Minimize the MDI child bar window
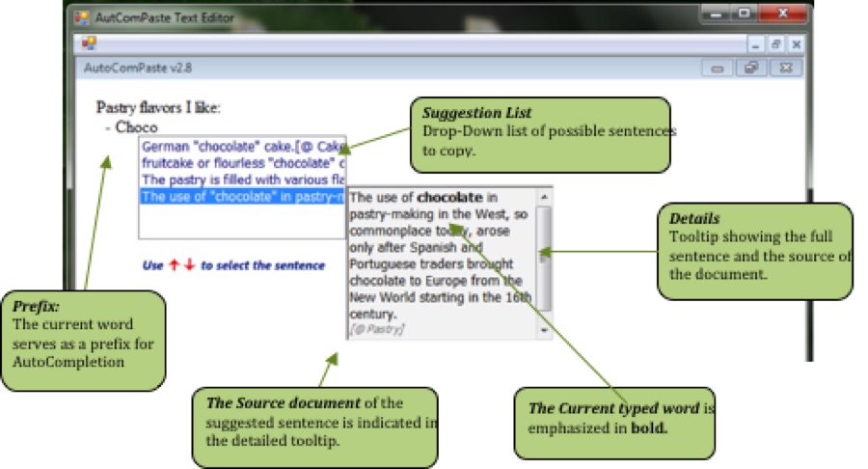 755,44
